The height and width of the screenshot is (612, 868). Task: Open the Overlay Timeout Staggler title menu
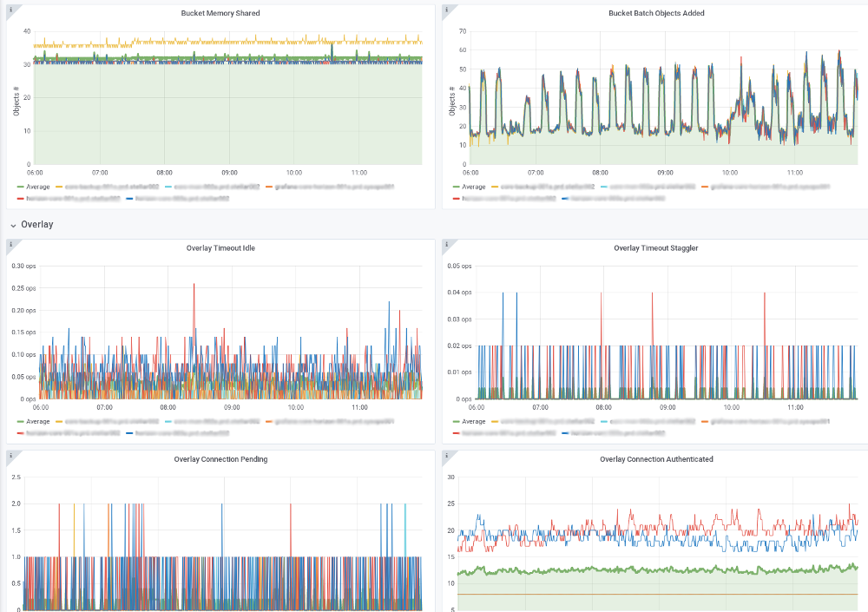click(656, 248)
